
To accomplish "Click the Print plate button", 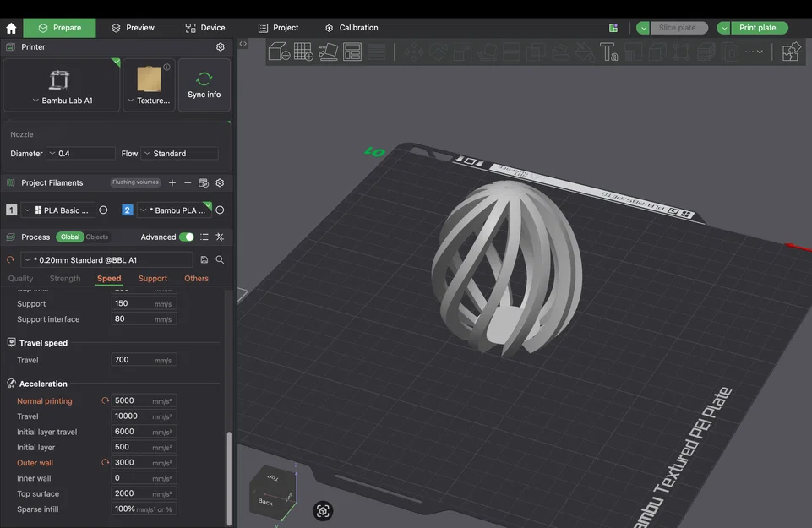I will coord(759,28).
